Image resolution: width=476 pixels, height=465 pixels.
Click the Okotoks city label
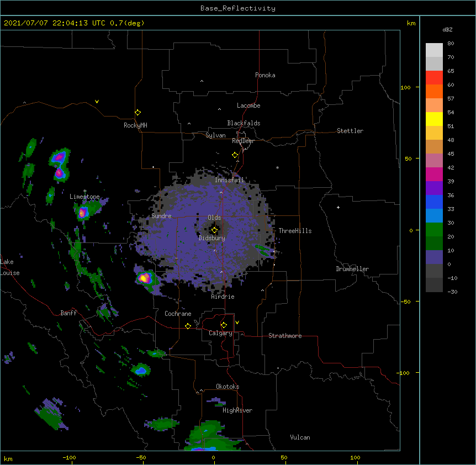coord(228,387)
